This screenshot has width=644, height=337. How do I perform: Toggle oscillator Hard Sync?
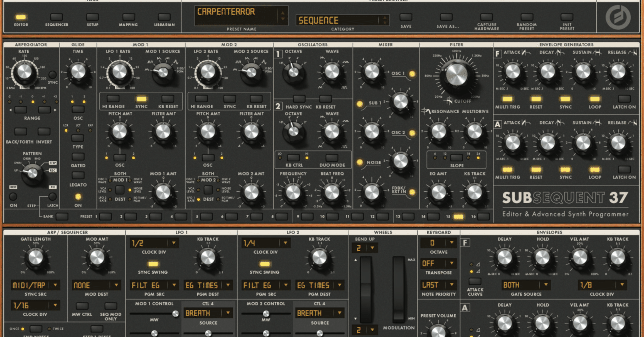299,99
